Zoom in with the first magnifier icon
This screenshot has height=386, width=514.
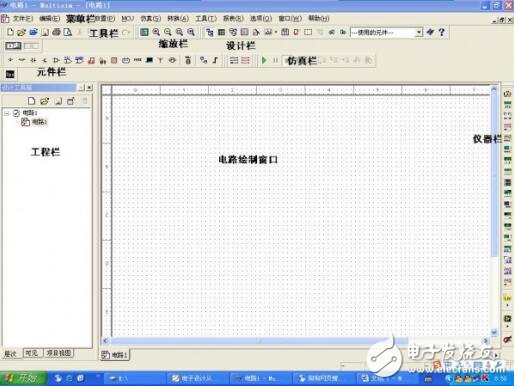pos(156,32)
